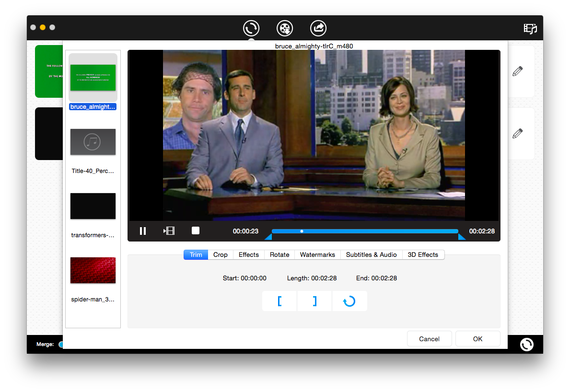This screenshot has height=392, width=570.
Task: Click the Title-40_Perc... file name label
Action: (x=93, y=171)
